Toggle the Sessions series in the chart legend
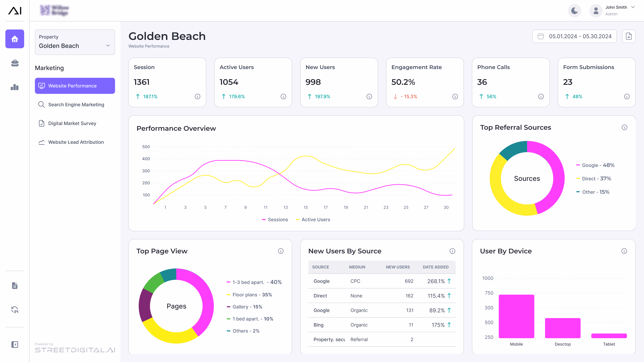Image resolution: width=644 pixels, height=362 pixels. pyautogui.click(x=275, y=220)
